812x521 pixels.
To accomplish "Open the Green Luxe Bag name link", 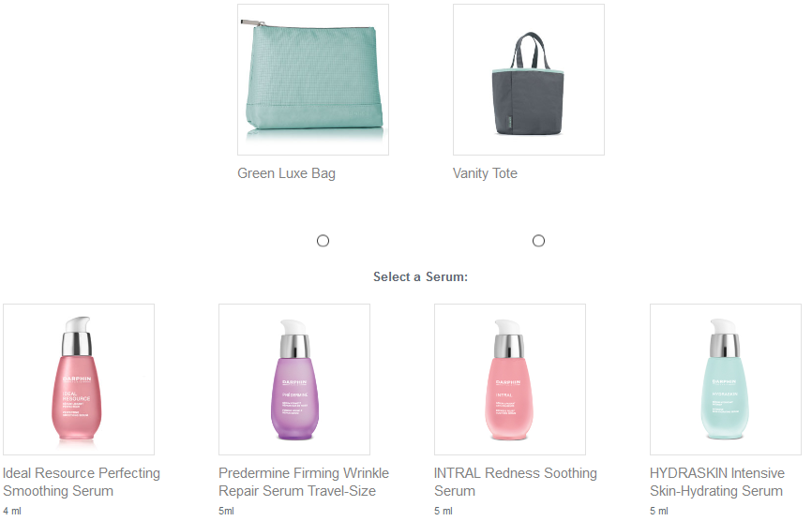I will [x=286, y=173].
